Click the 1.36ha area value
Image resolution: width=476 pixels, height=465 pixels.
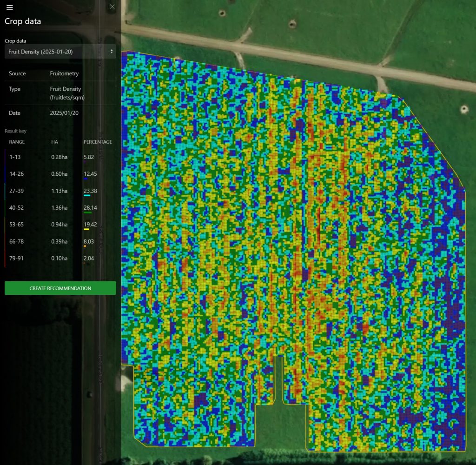[59, 207]
